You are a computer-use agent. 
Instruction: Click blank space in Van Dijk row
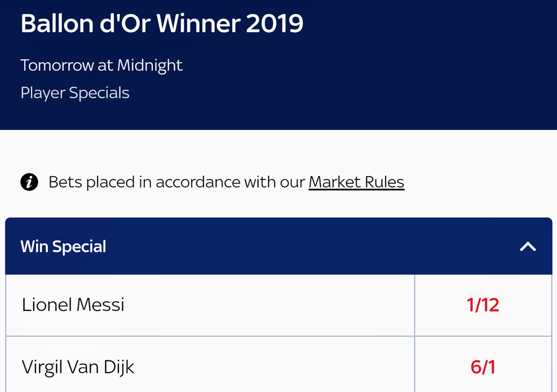coord(272,368)
